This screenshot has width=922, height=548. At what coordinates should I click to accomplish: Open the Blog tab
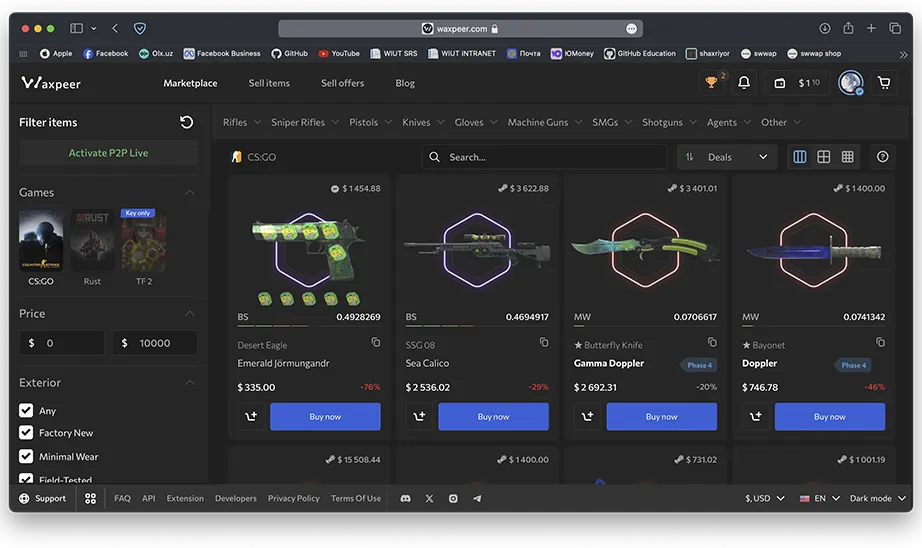coord(405,83)
